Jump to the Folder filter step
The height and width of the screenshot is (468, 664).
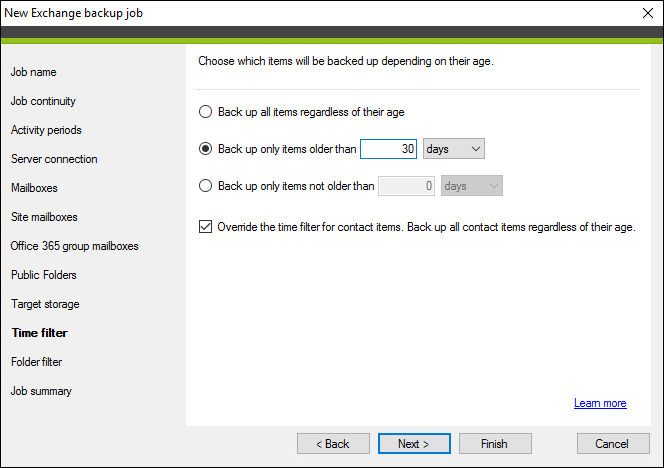click(36, 362)
